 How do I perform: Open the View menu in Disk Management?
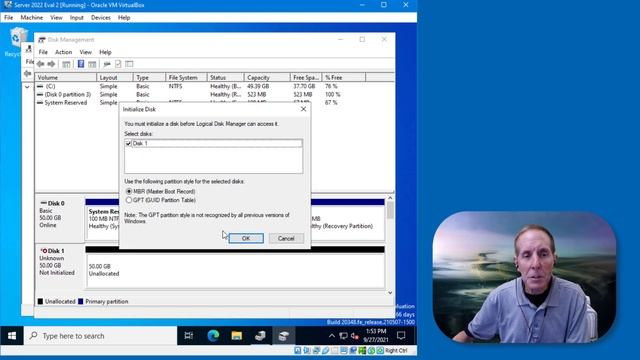coord(85,52)
